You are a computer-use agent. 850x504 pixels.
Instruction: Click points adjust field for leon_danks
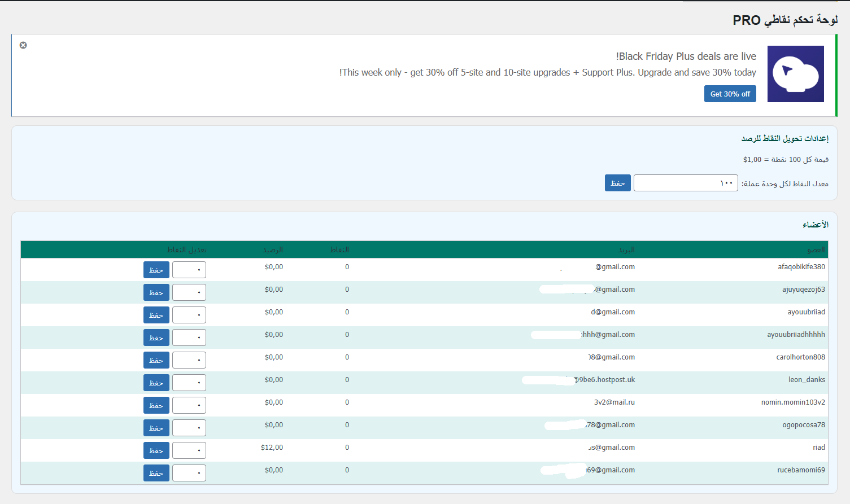pyautogui.click(x=189, y=383)
